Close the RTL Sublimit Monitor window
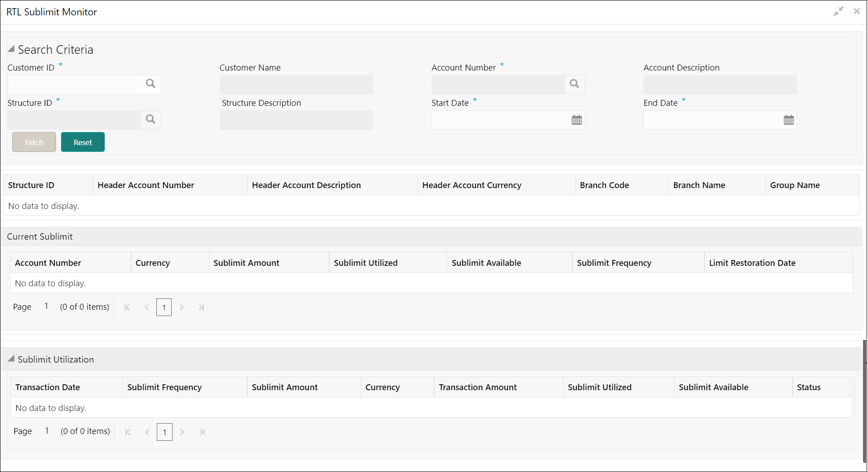868x472 pixels. click(x=857, y=11)
